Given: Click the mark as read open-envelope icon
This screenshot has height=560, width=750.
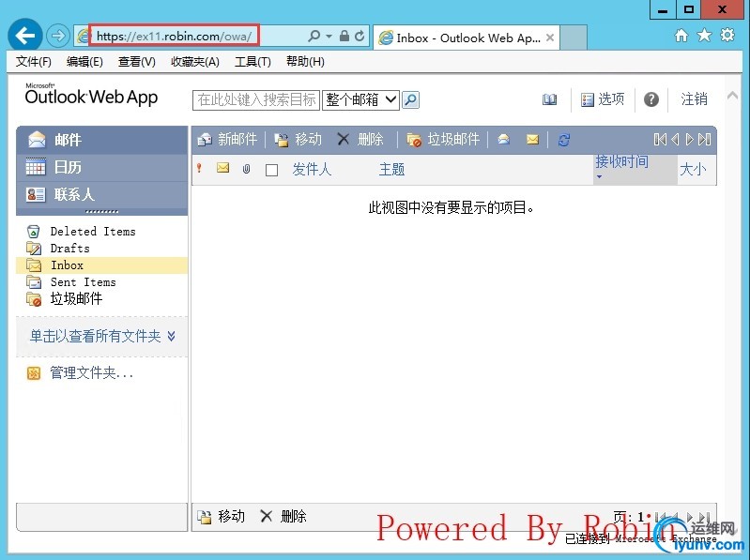Looking at the screenshot, I should pos(504,140).
